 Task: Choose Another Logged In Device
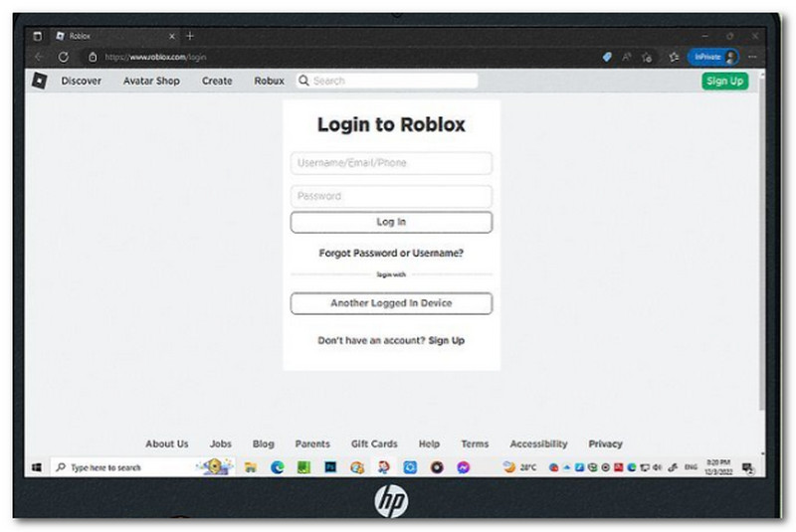coord(391,303)
